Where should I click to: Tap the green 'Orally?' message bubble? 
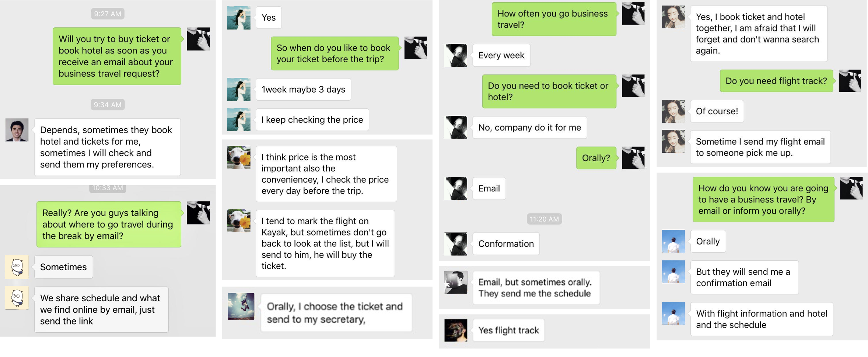596,158
